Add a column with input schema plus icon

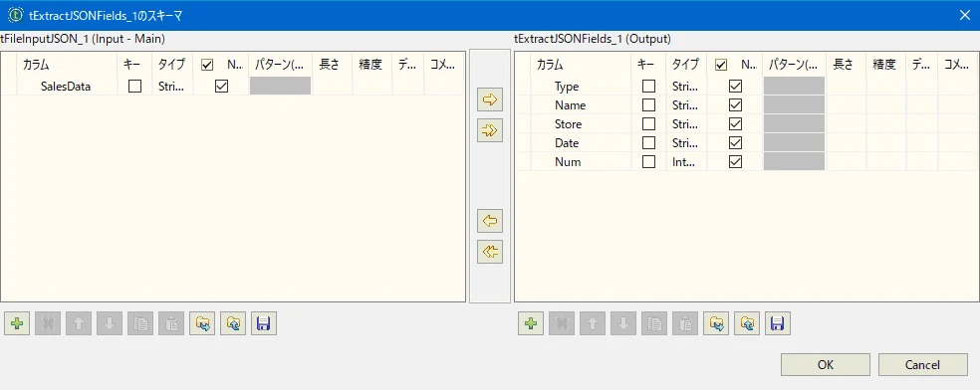click(17, 324)
